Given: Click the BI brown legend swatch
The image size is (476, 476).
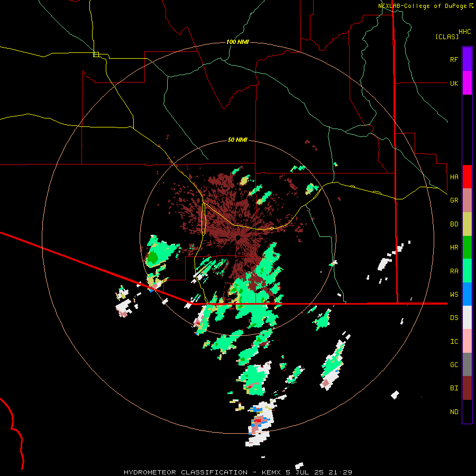Looking at the screenshot, I should 467,388.
